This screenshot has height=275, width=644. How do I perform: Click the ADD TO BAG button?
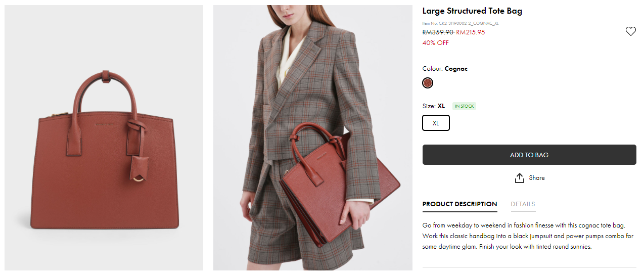529,155
